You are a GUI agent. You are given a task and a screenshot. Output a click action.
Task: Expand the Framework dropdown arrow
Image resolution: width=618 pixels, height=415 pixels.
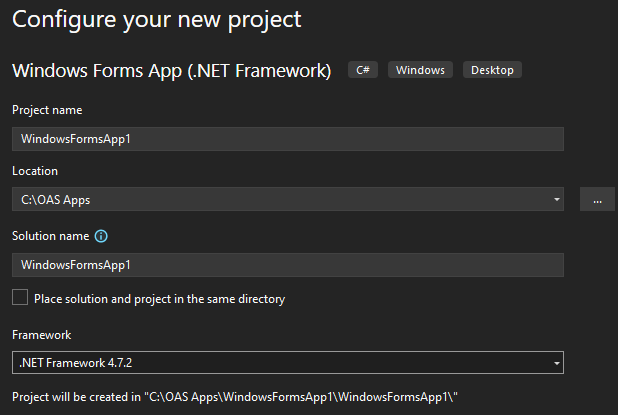(556, 362)
